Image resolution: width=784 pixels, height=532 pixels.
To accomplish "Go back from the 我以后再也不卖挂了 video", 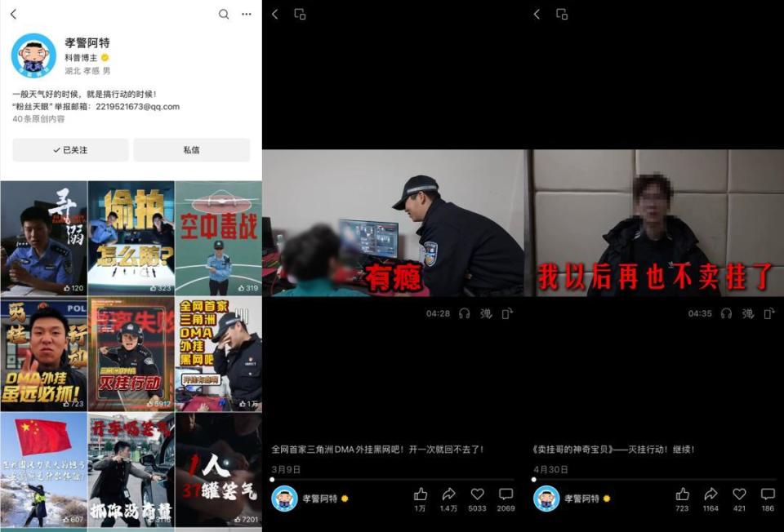I will click(537, 14).
